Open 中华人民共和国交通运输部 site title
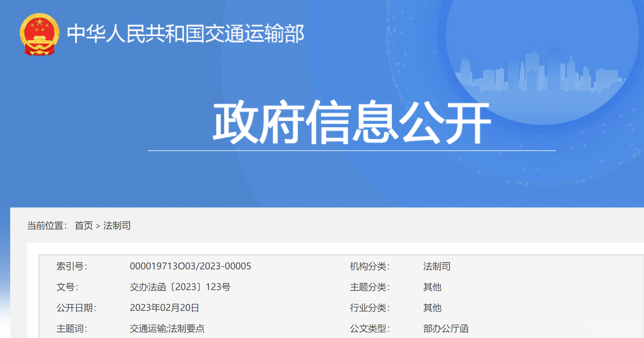Screen dimensions: 644x338 tap(185, 34)
